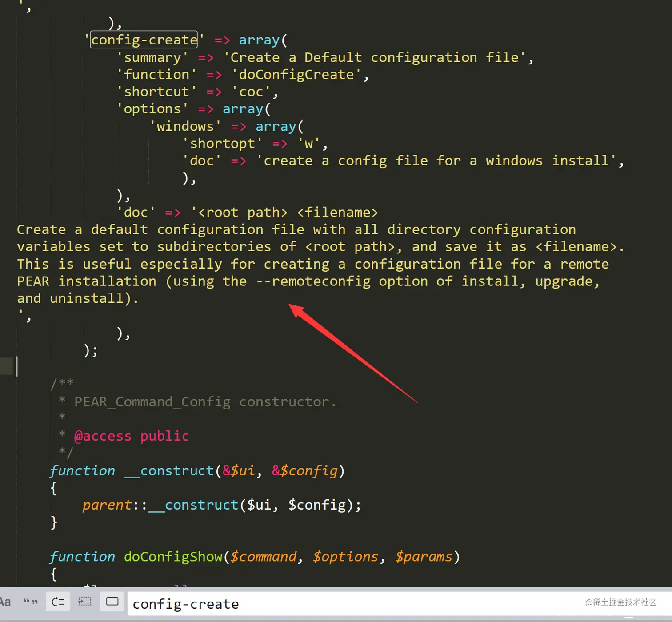Click the 'summary' array key

(152, 57)
